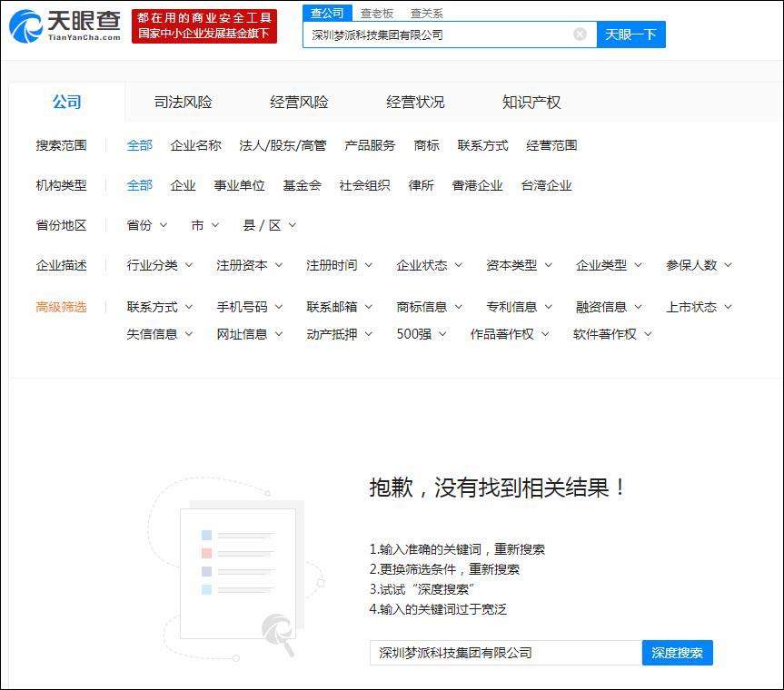Click the TianYanCha logo
The width and height of the screenshot is (784, 690).
click(x=65, y=25)
